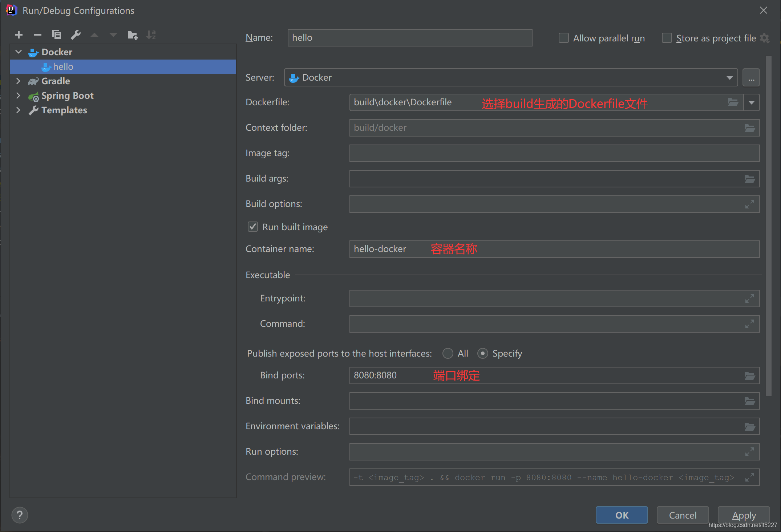Toggle the Store as project file checkbox
This screenshot has height=532, width=781.
pyautogui.click(x=665, y=37)
